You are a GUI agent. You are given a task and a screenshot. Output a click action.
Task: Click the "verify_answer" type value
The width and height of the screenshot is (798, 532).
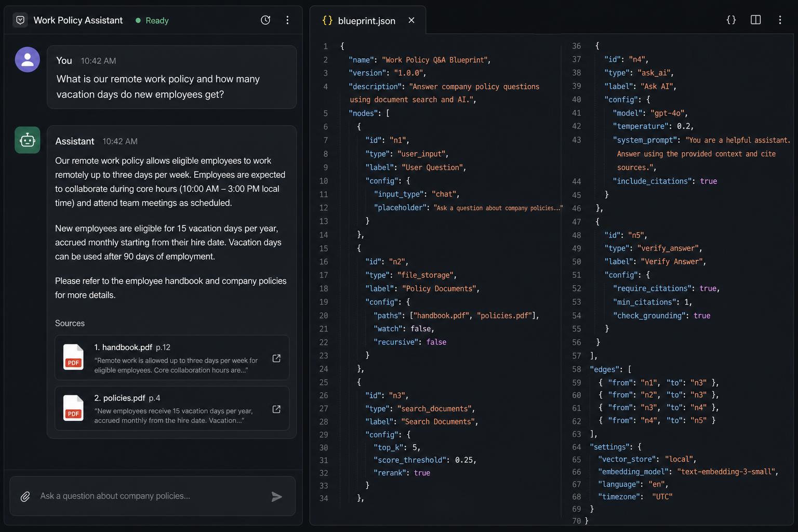point(669,248)
